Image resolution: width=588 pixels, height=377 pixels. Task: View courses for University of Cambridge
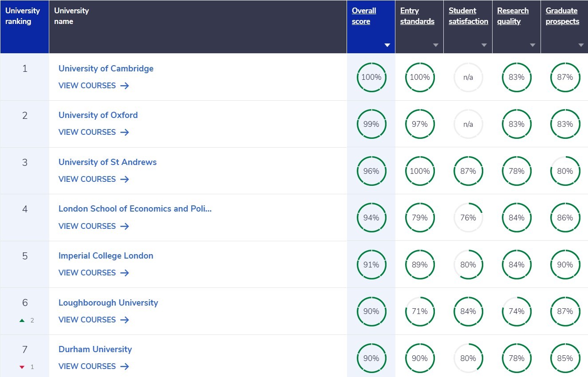pyautogui.click(x=94, y=86)
